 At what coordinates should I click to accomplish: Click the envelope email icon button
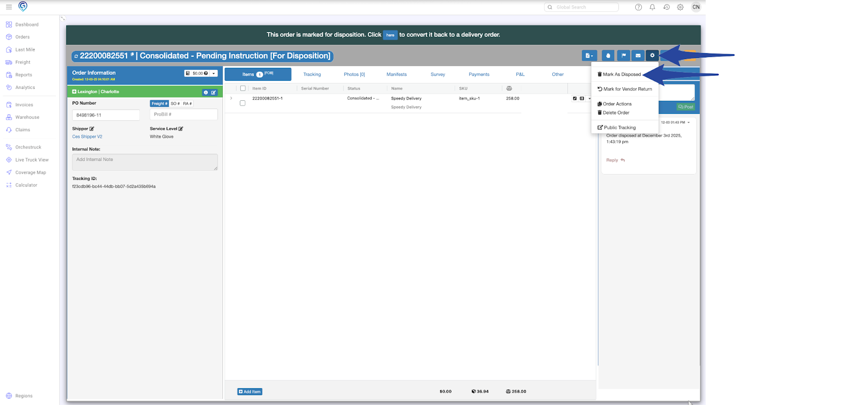[638, 55]
